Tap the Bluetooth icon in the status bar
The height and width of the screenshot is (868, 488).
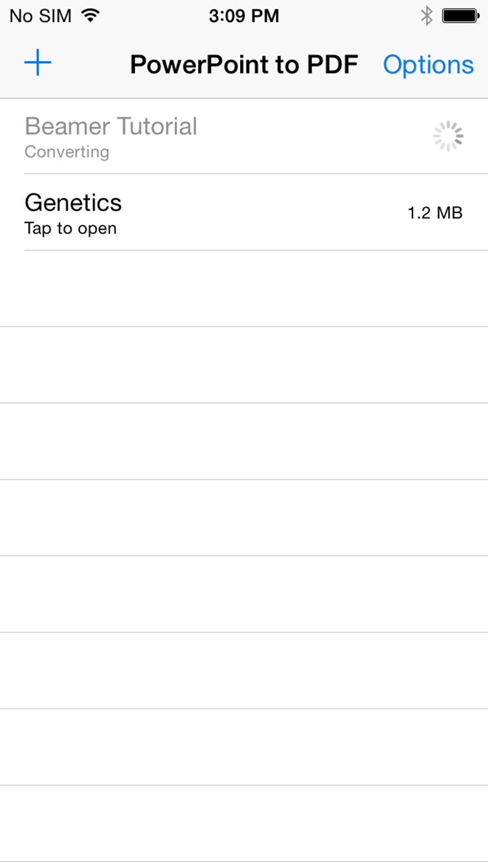point(426,16)
